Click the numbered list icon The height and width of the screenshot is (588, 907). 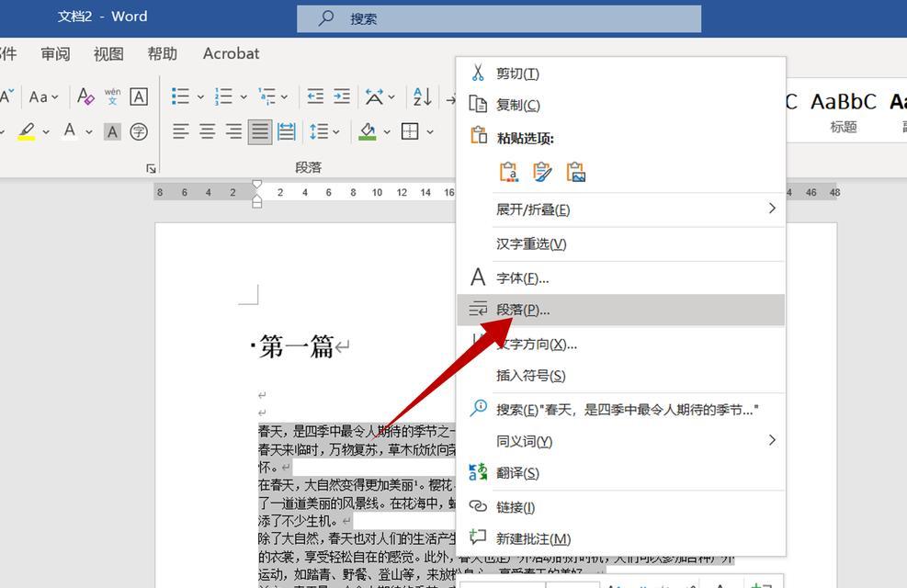223,96
